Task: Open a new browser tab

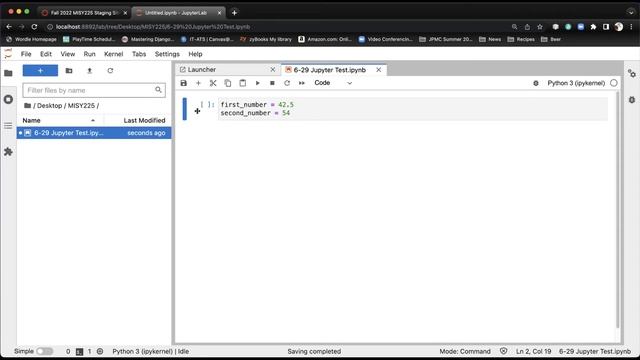Action: (x=234, y=13)
